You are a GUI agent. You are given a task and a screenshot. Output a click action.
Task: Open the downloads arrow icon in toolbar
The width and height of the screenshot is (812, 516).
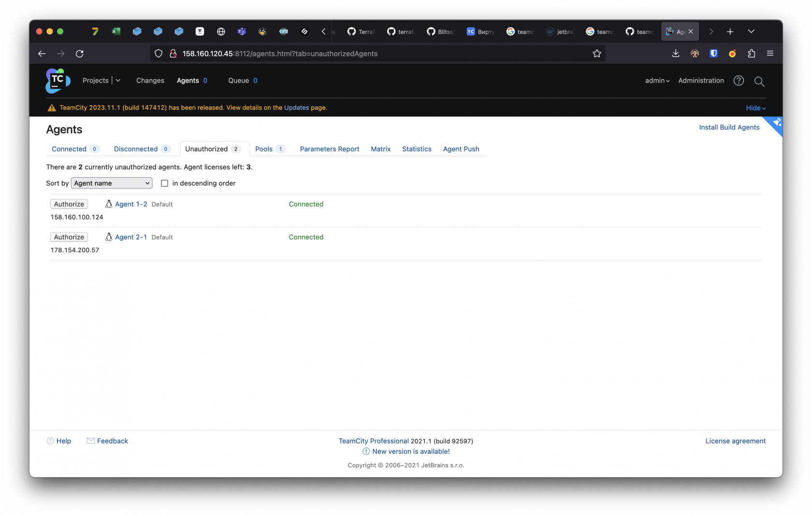pyautogui.click(x=676, y=54)
